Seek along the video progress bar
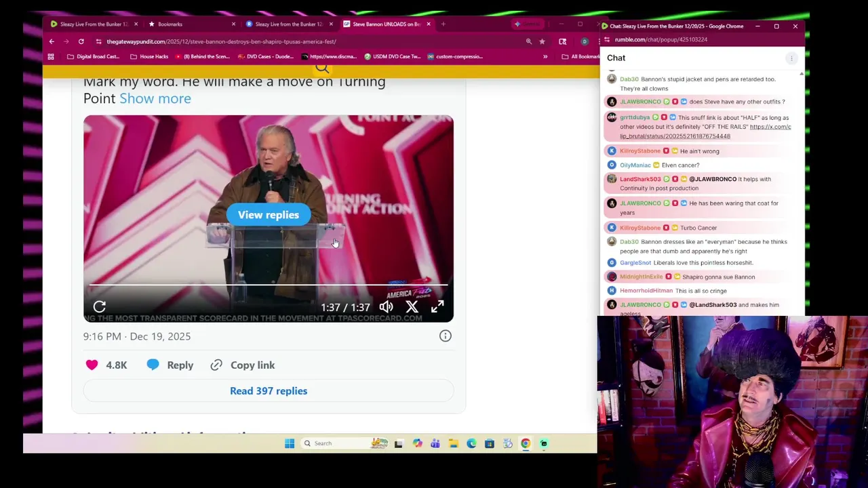868x488 pixels. pyautogui.click(x=269, y=285)
